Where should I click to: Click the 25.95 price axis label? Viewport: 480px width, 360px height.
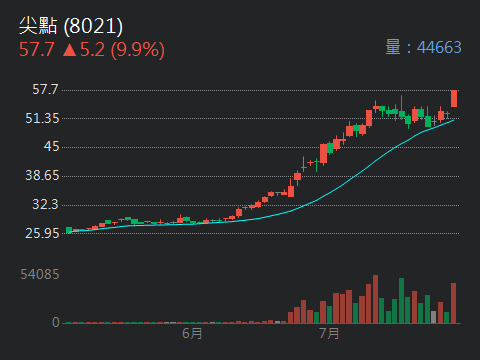point(42,233)
